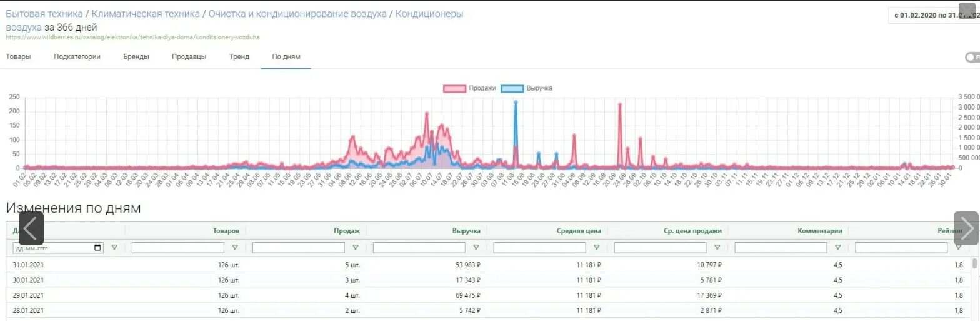Open the wildberries.ru catalog URL link

(x=133, y=38)
